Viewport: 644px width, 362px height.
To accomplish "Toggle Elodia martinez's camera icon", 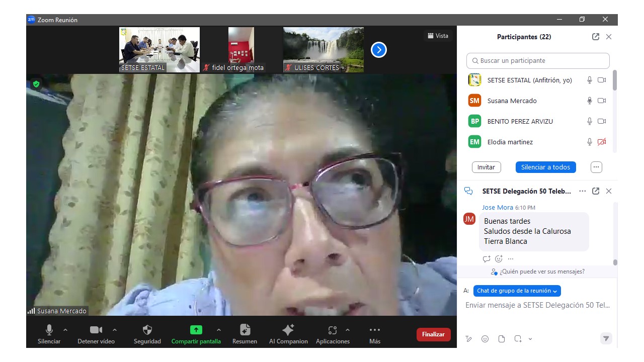I will pos(602,142).
